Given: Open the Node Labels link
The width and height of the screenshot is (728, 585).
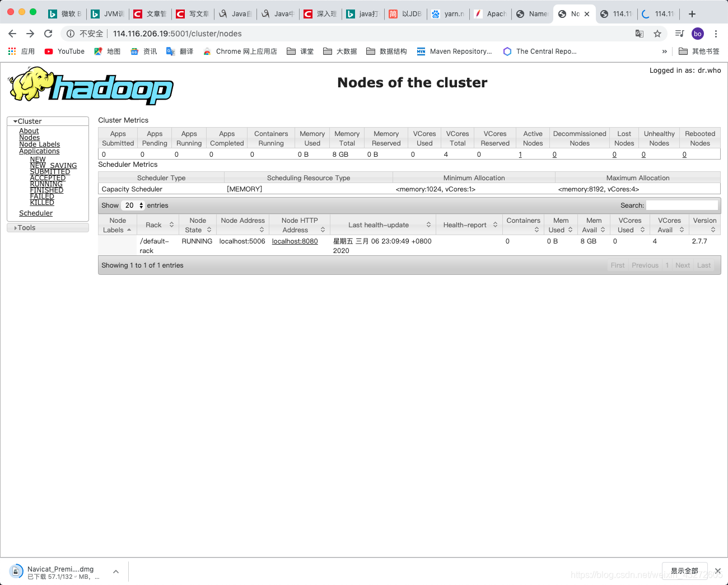Looking at the screenshot, I should coord(39,144).
